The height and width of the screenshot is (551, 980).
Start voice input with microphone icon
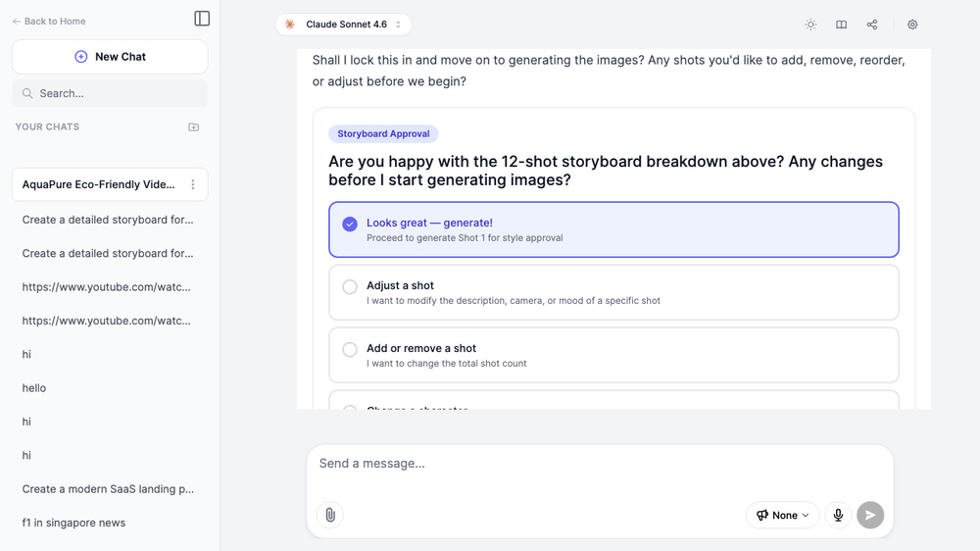pyautogui.click(x=838, y=515)
